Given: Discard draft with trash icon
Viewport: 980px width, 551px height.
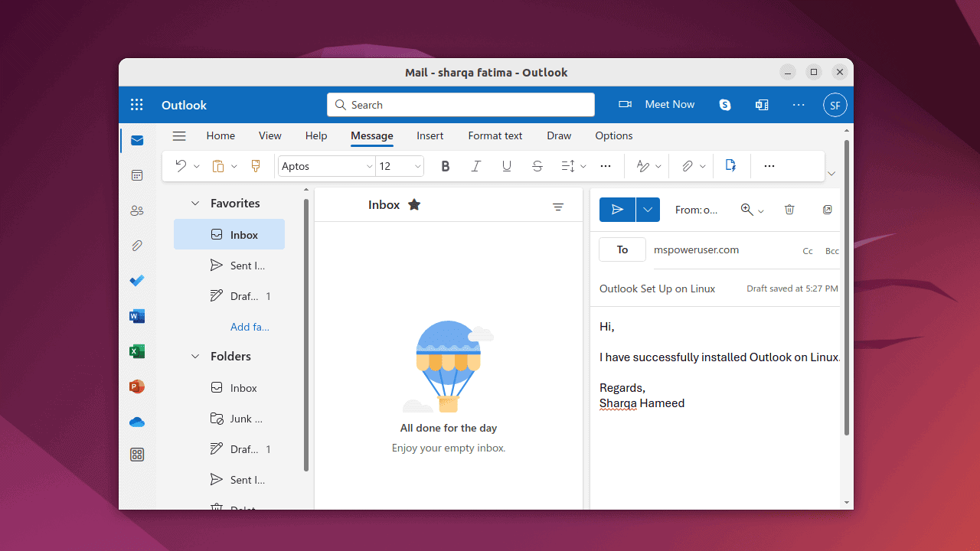Looking at the screenshot, I should (x=789, y=210).
